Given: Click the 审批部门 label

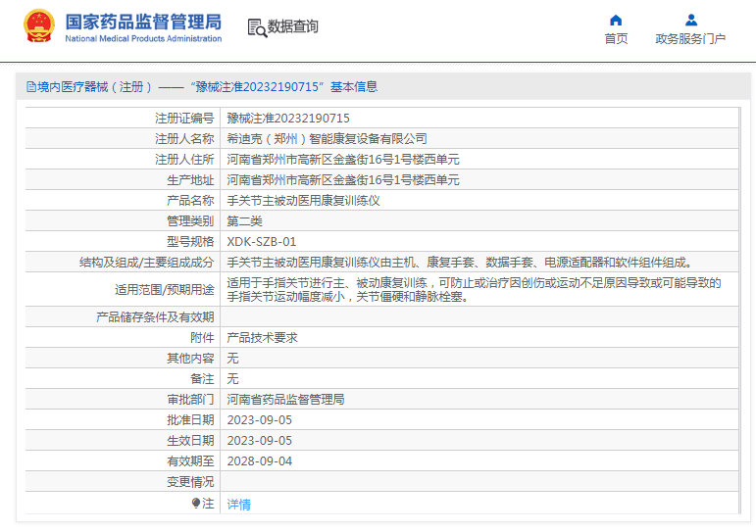Looking at the screenshot, I should tap(190, 400).
